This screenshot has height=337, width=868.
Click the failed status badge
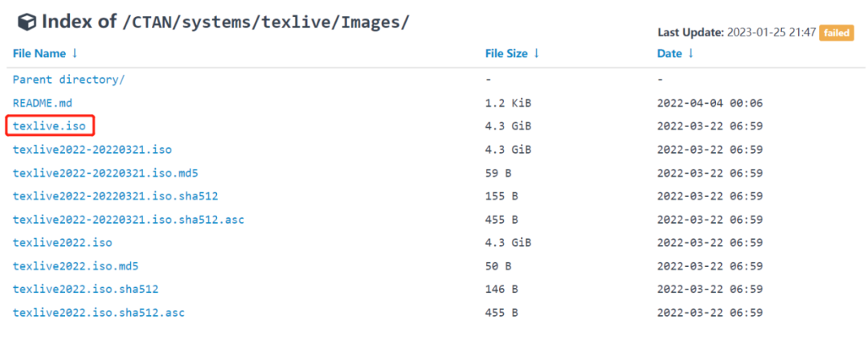click(836, 33)
